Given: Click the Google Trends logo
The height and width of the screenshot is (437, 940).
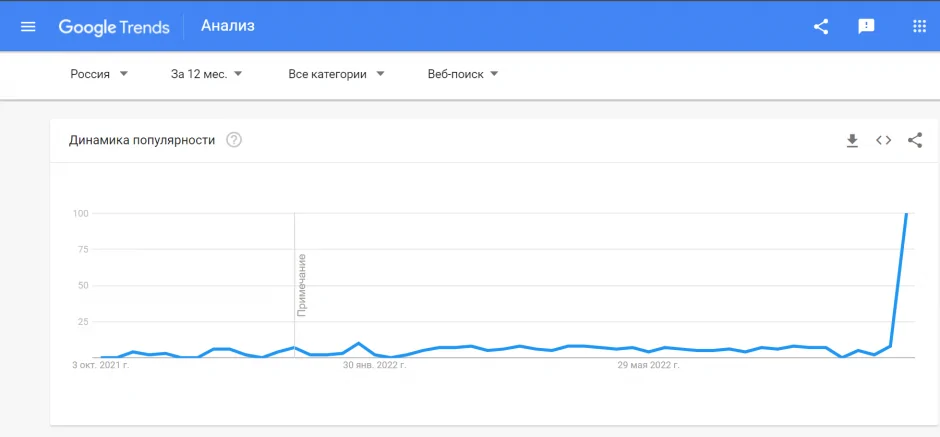Looking at the screenshot, I should coord(113,27).
